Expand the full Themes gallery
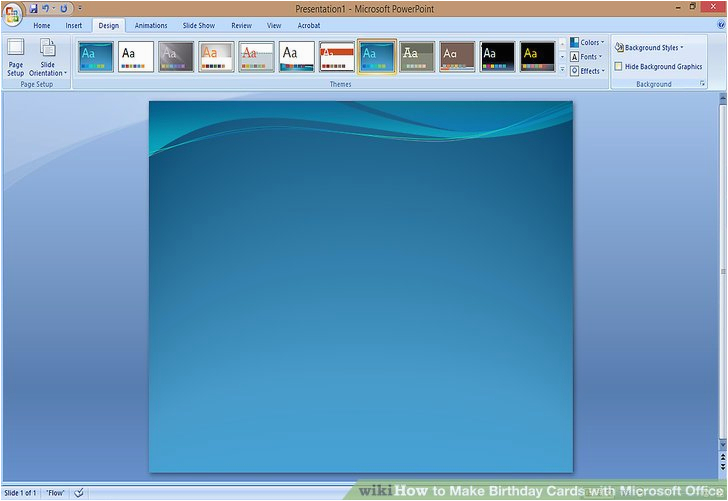 [x=562, y=70]
